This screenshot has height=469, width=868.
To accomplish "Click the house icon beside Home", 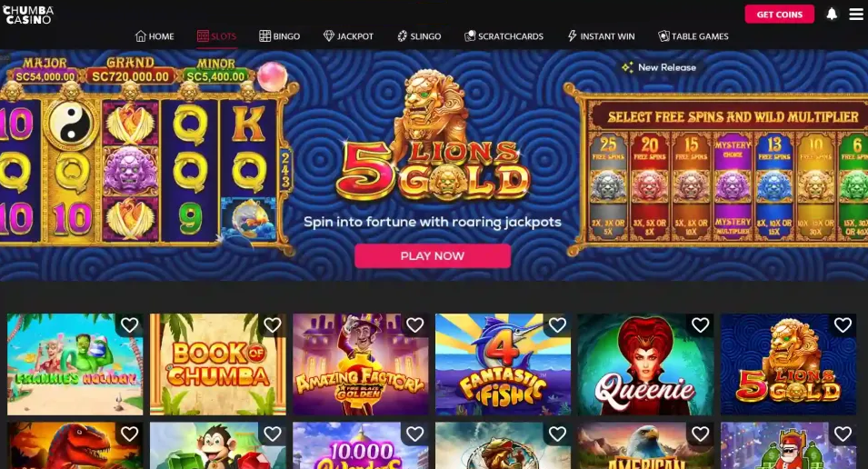I will 141,36.
